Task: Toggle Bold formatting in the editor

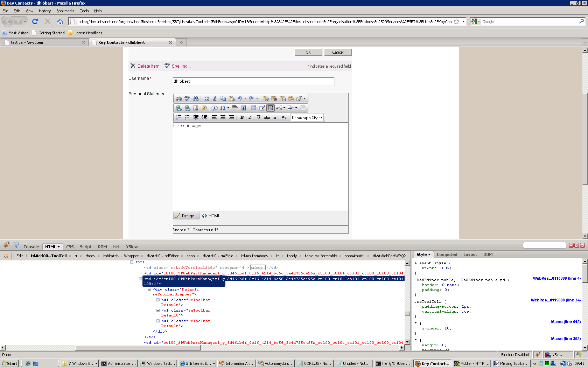Action: point(242,117)
